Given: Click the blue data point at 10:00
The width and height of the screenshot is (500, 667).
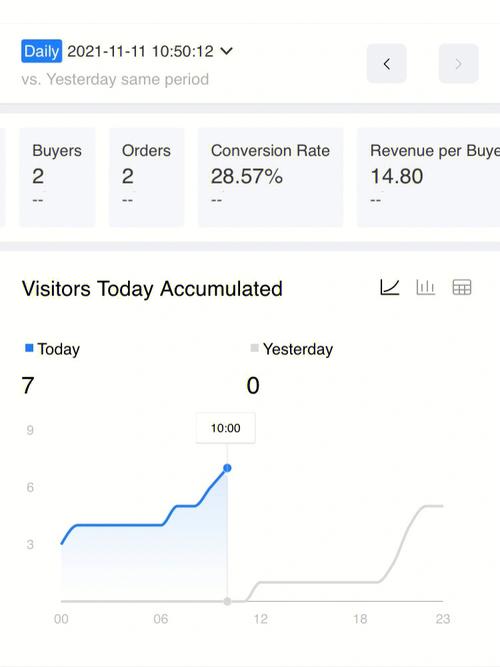Looking at the screenshot, I should coord(227,468).
